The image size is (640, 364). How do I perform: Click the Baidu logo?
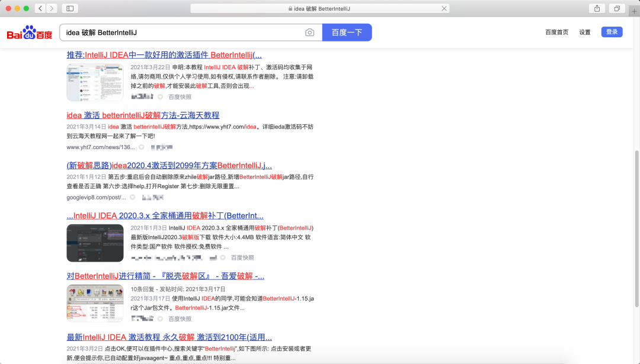pos(27,32)
